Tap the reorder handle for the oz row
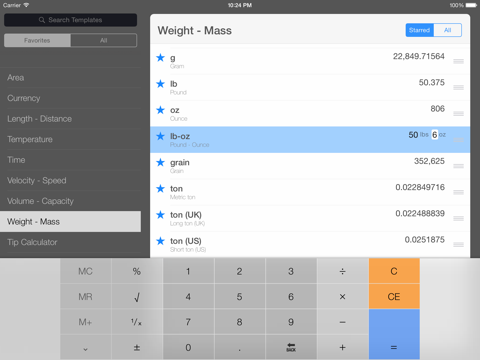 coord(458,114)
